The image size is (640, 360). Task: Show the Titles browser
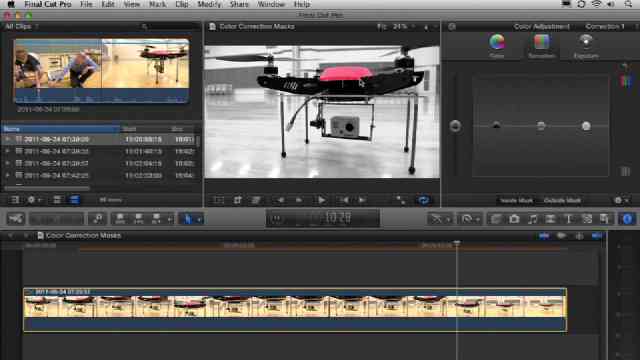point(569,219)
